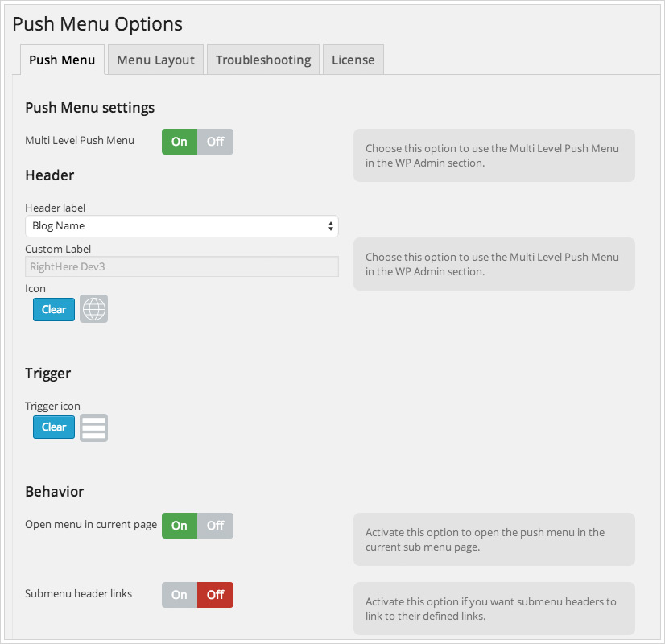
Task: Enable Submenu header links with On
Action: (180, 595)
